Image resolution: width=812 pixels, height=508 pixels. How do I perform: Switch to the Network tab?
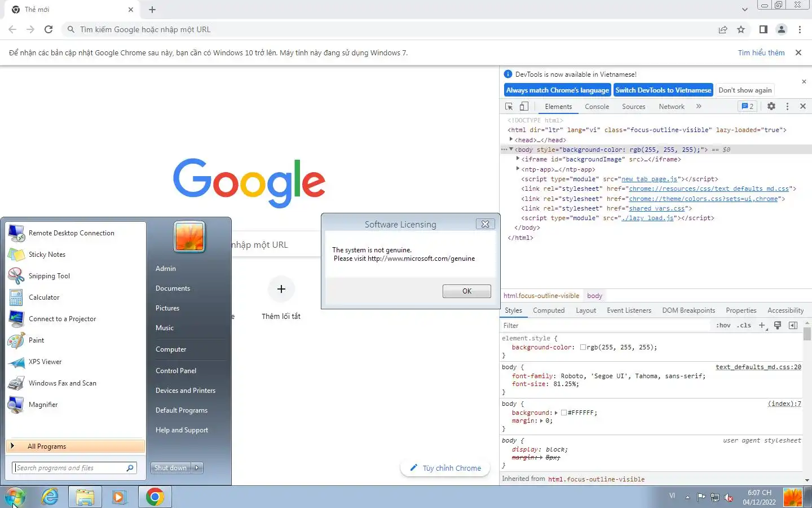coord(672,106)
